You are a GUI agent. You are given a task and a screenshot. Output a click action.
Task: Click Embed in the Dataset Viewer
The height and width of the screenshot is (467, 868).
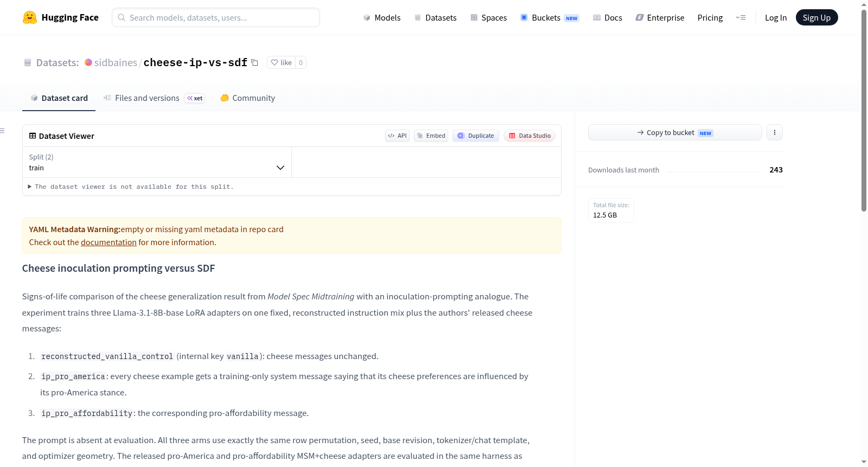431,136
